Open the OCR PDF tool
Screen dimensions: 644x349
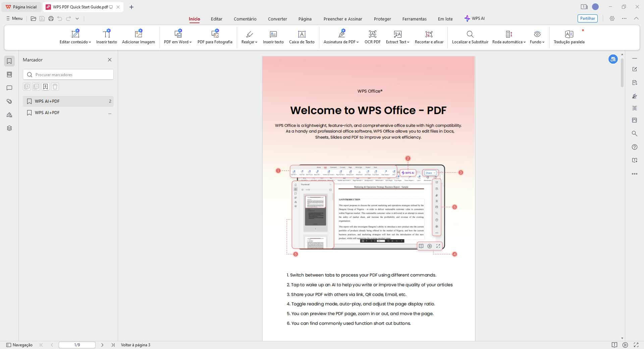point(372,37)
